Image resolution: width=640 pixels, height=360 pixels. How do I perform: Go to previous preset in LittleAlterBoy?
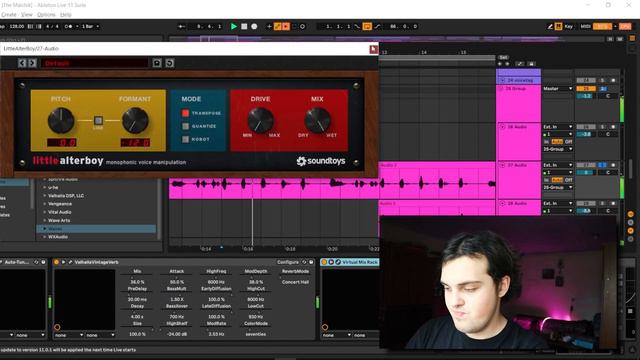click(x=22, y=63)
